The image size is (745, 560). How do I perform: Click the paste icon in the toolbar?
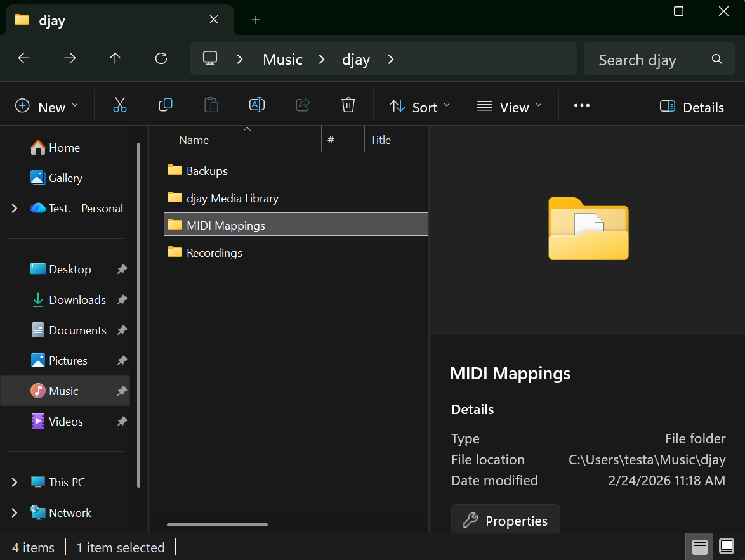(211, 105)
